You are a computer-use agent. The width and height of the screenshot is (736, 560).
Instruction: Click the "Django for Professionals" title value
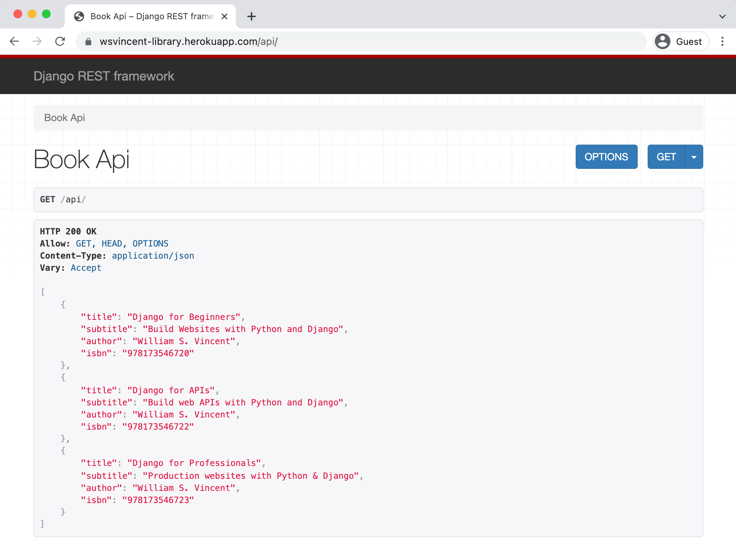(194, 463)
